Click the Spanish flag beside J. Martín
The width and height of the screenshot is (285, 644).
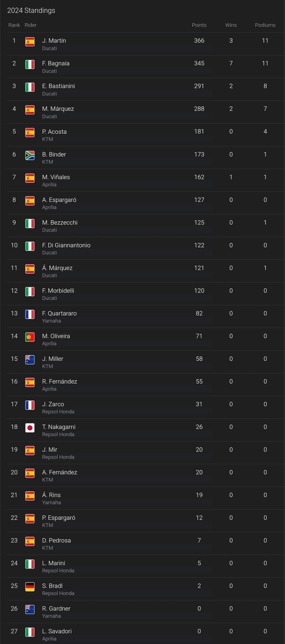[x=30, y=42]
